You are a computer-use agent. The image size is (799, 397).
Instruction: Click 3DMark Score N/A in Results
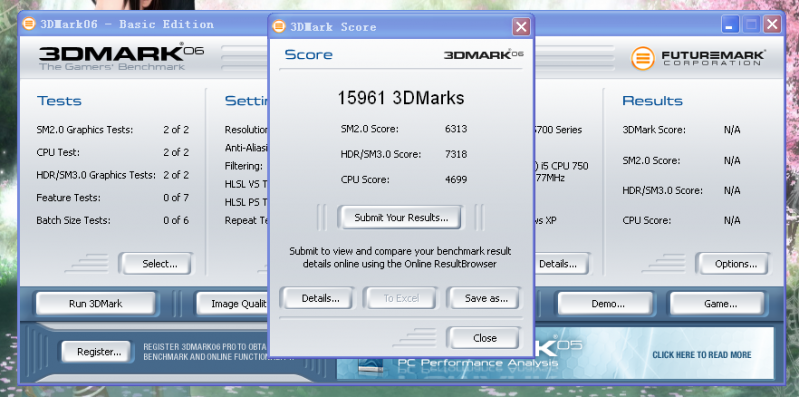[x=732, y=130]
